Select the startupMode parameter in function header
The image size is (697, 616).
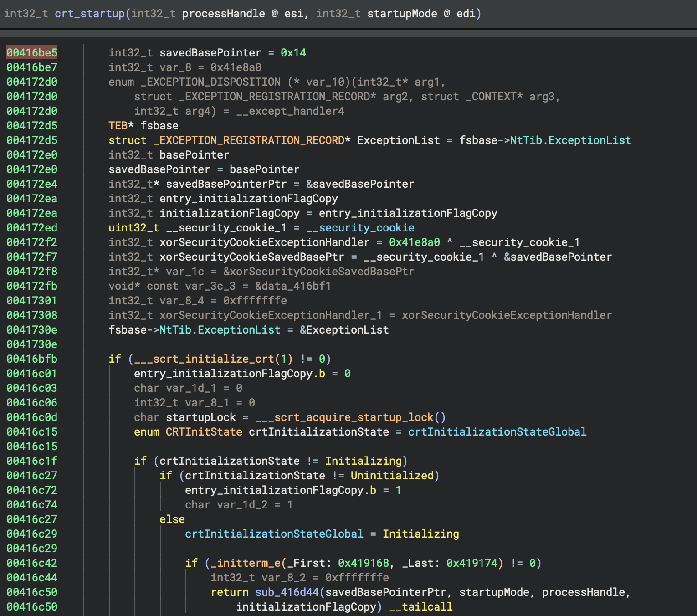click(402, 14)
